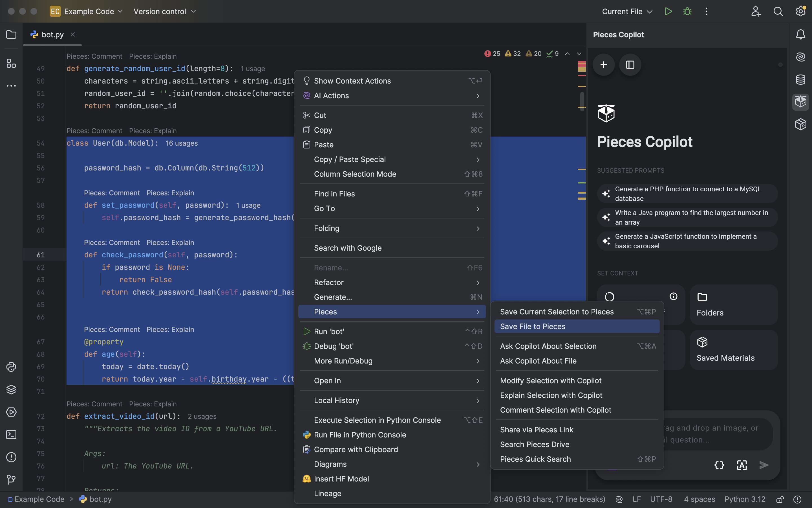Close the bot.py tab
This screenshot has height=508, width=812.
coord(73,35)
